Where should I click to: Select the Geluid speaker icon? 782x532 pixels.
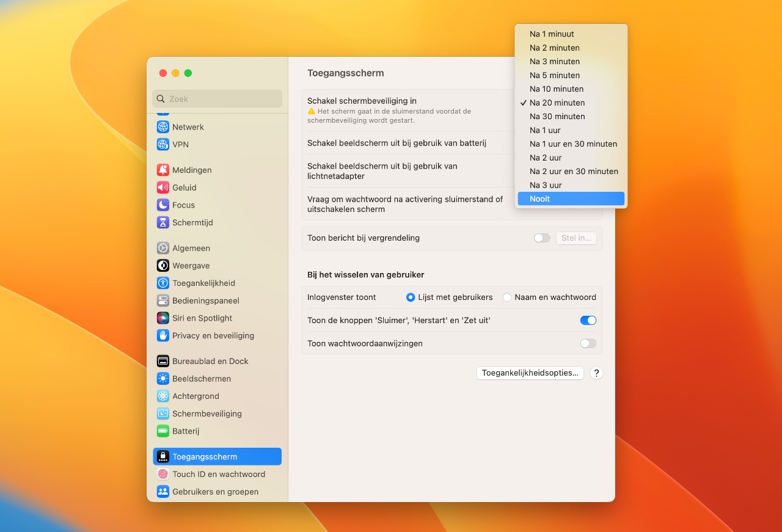tap(163, 188)
